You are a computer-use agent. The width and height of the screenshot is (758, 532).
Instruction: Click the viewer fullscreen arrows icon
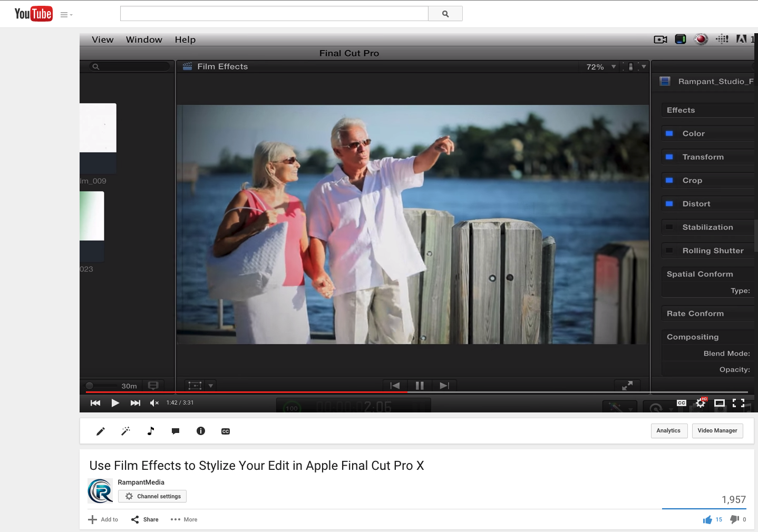point(627,386)
